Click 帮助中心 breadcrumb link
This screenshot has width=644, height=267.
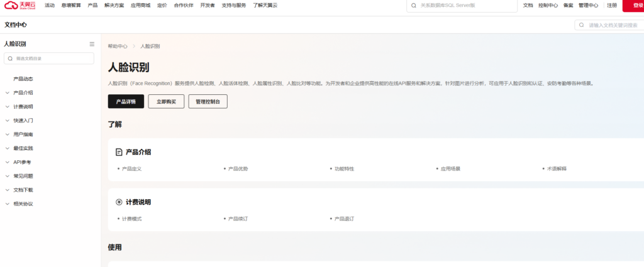tap(118, 46)
